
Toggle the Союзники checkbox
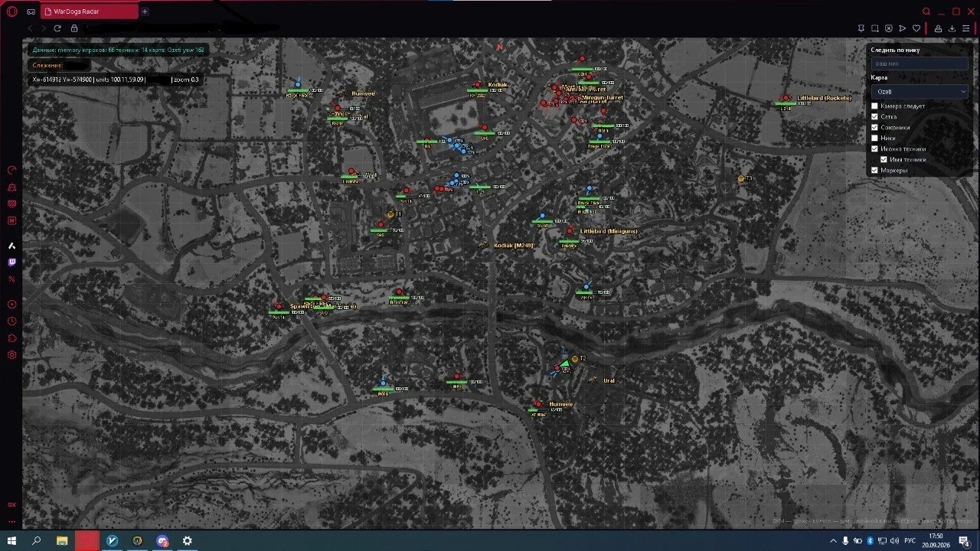[x=875, y=128]
